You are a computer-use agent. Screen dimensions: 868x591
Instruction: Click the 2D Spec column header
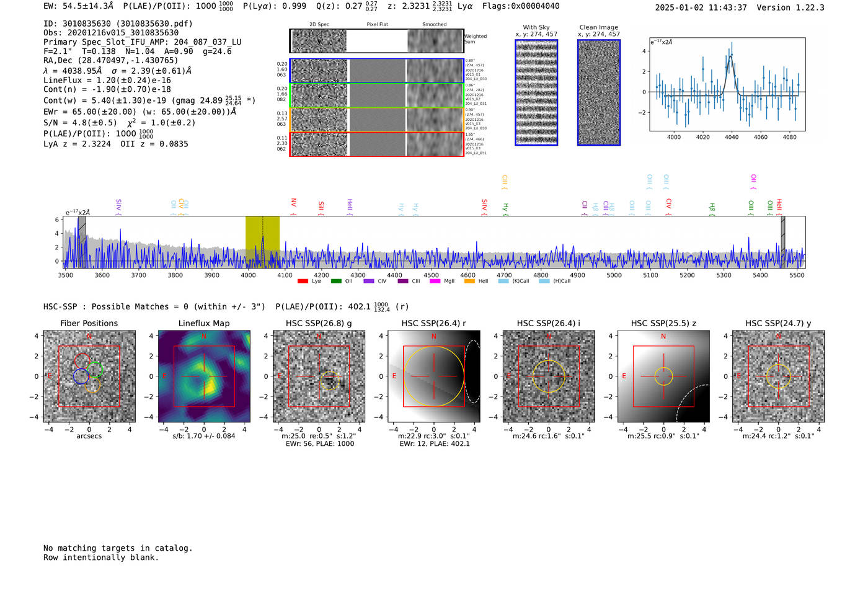(319, 25)
